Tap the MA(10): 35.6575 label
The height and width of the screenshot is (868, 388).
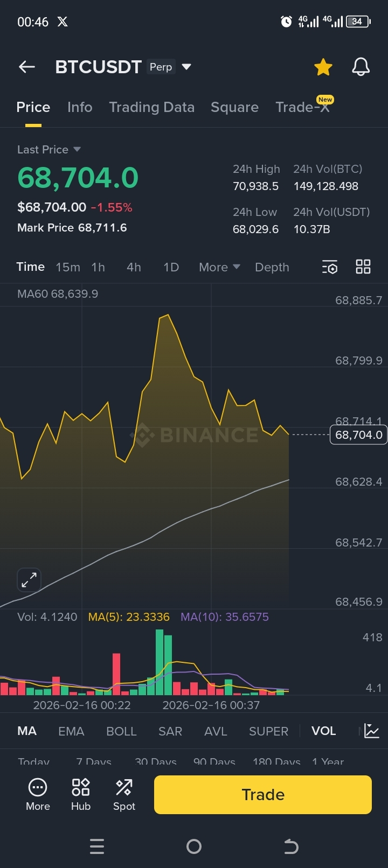coord(225,617)
